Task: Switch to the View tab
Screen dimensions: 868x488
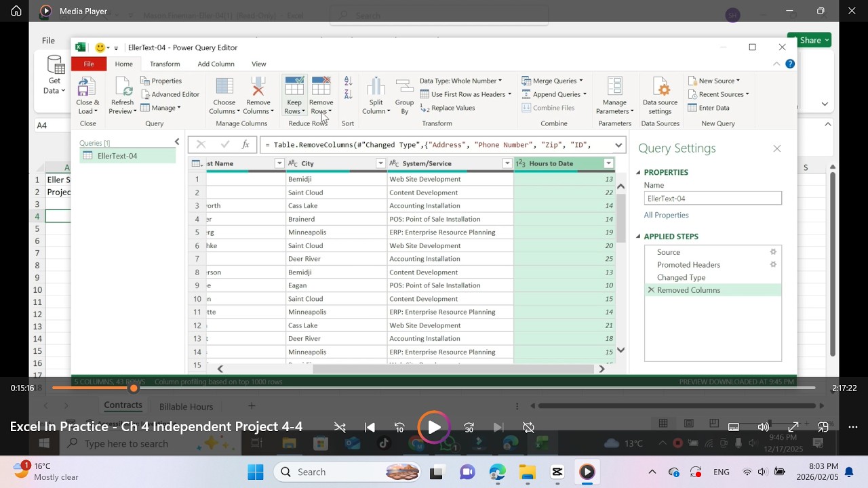Action: [x=259, y=64]
